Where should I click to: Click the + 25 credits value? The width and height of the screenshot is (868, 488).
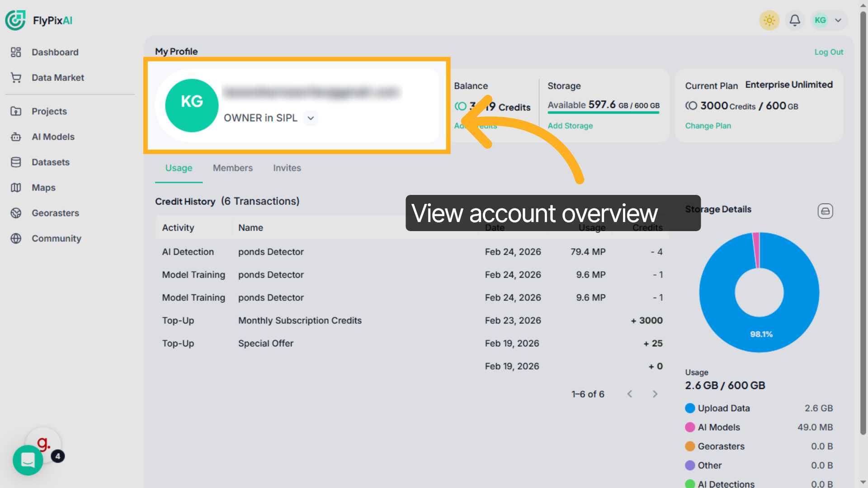[653, 343]
